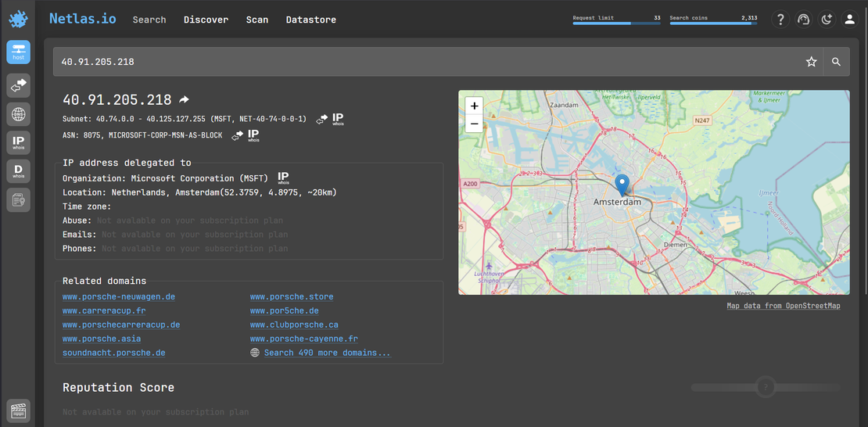Open the IP whois sidebar tool
868x427 pixels.
18,142
